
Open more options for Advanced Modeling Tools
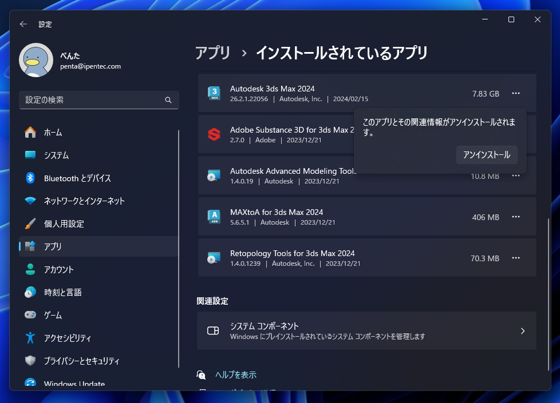tap(516, 176)
